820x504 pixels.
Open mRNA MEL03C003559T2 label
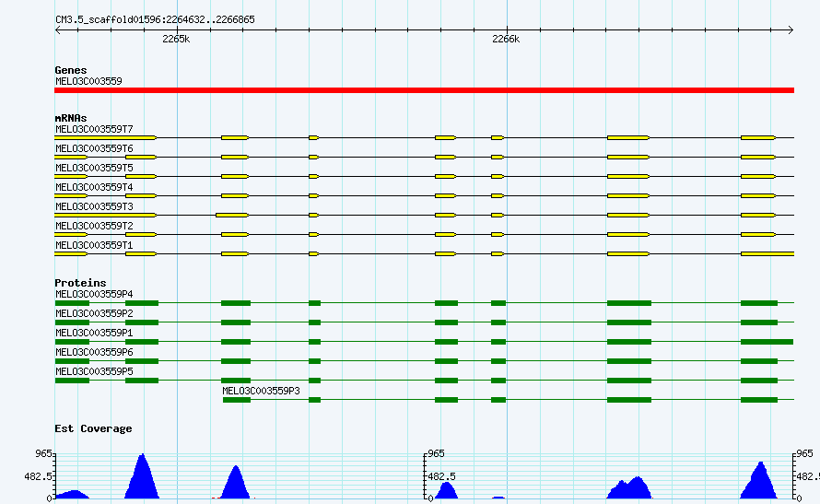pyautogui.click(x=94, y=226)
